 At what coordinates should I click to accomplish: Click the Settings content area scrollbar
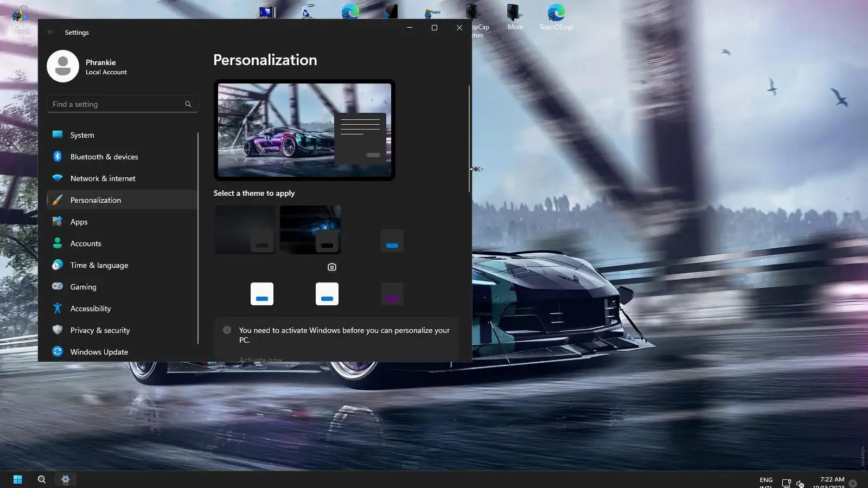pos(469,138)
